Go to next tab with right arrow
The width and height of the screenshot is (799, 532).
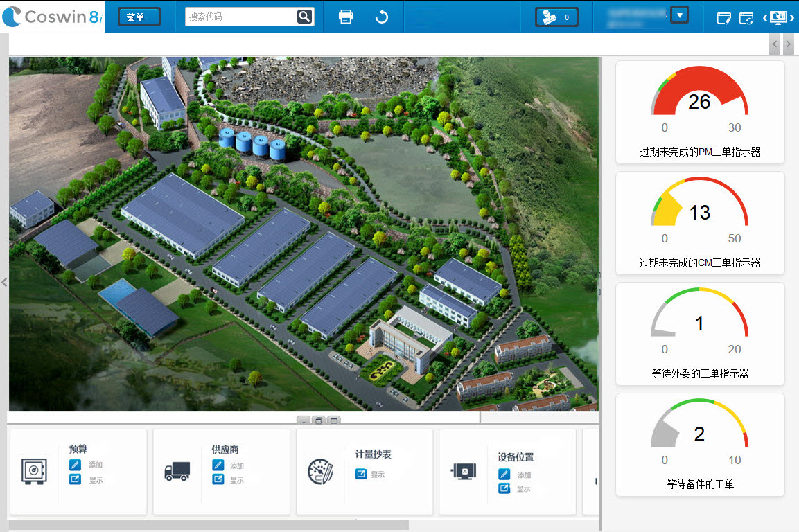tap(789, 45)
